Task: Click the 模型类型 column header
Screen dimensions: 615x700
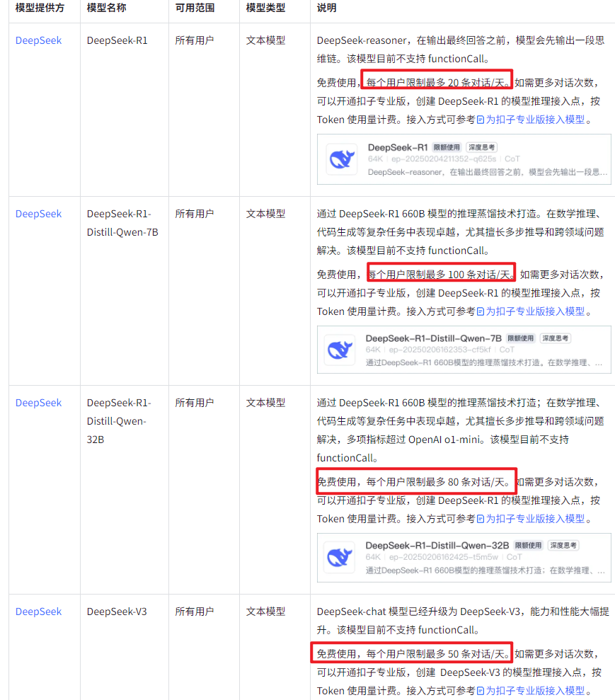Action: pos(265,8)
